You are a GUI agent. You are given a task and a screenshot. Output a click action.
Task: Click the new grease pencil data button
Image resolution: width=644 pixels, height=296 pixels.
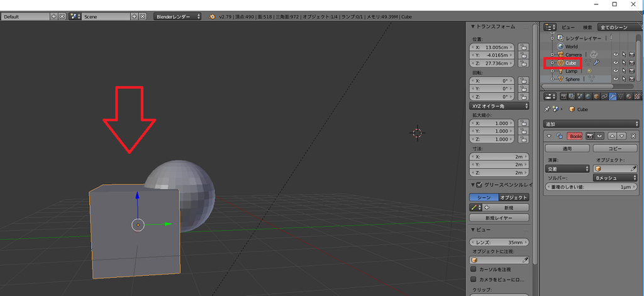[x=506, y=208]
